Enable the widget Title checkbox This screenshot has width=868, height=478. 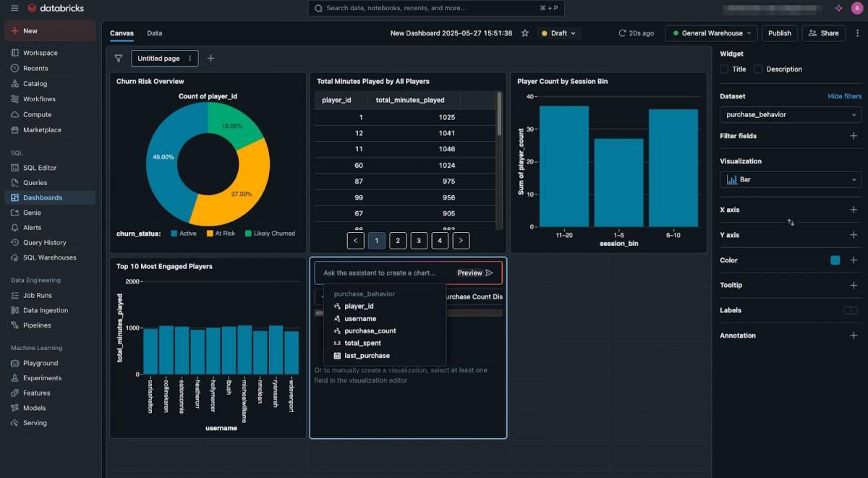724,69
